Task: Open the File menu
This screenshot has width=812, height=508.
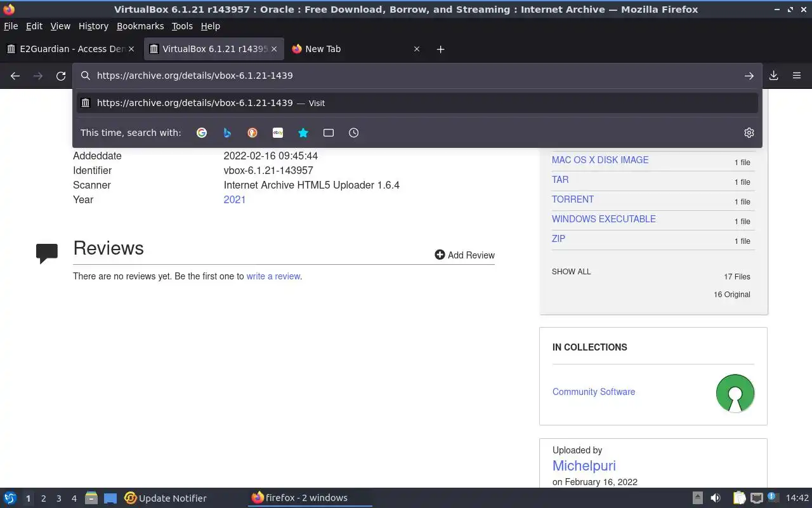Action: coord(11,26)
